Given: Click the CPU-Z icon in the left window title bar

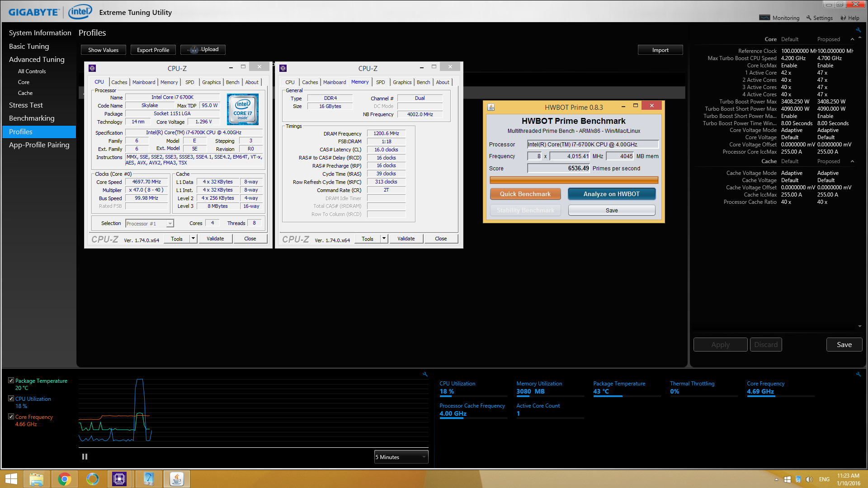Looking at the screenshot, I should point(92,68).
